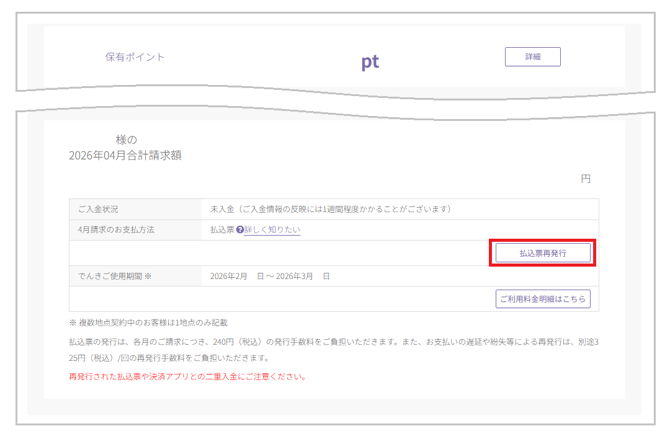This screenshot has height=439, width=670.
Task: Click the 払込票の発行は 240円 fee notice
Action: tap(334, 350)
